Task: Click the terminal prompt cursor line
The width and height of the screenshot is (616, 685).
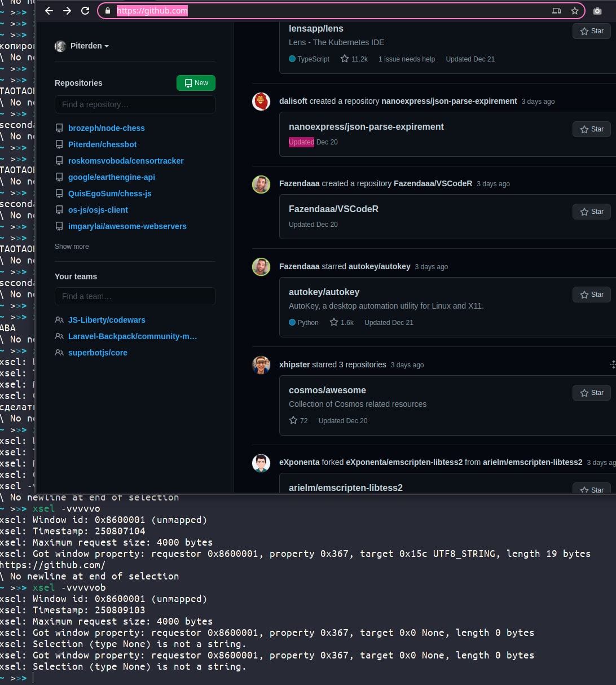Action: tap(17, 678)
